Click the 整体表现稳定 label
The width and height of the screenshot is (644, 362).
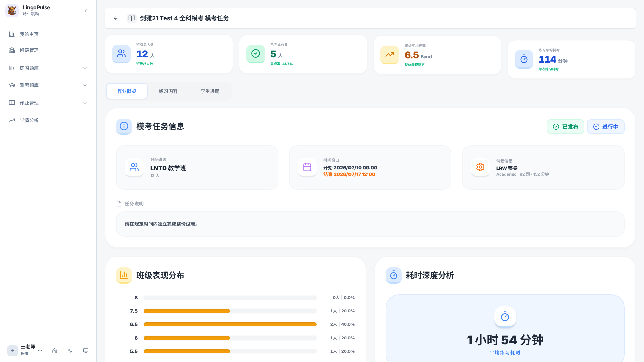(415, 65)
